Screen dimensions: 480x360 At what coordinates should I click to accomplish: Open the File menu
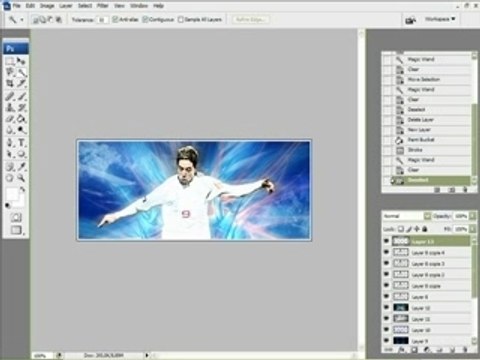tap(16, 6)
